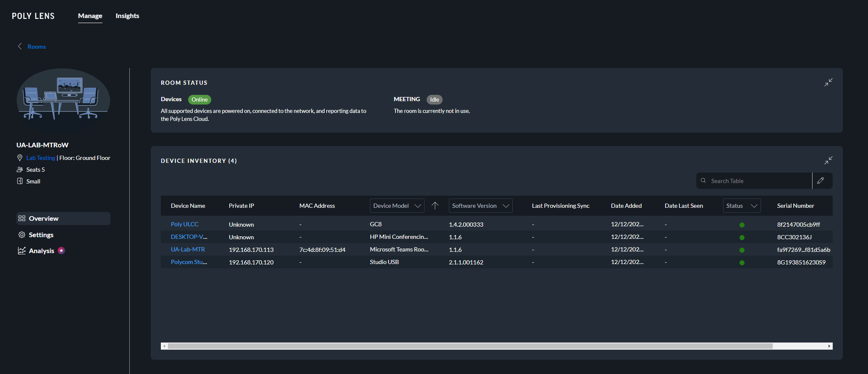Go back to Rooms
Screen dimensions: 868x374
(x=37, y=47)
